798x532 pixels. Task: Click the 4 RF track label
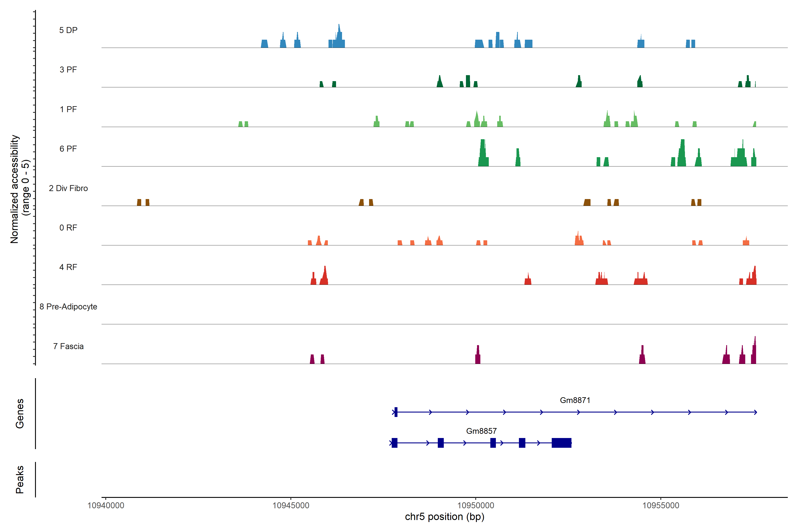(x=68, y=267)
